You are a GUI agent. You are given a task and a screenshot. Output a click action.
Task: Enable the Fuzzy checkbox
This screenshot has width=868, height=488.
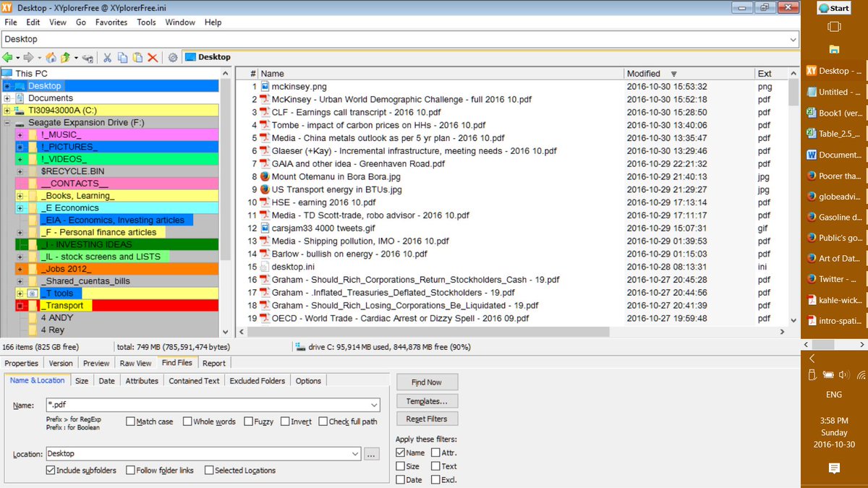[x=248, y=421]
